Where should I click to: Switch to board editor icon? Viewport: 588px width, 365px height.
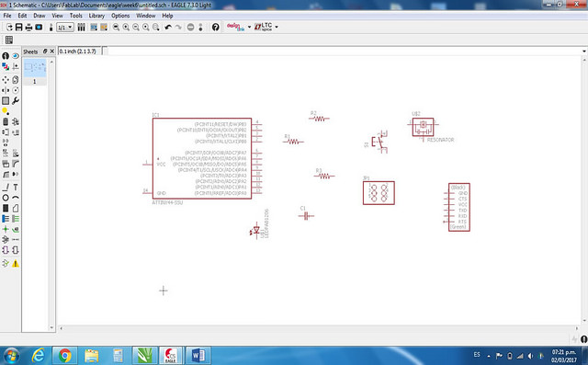click(x=51, y=27)
